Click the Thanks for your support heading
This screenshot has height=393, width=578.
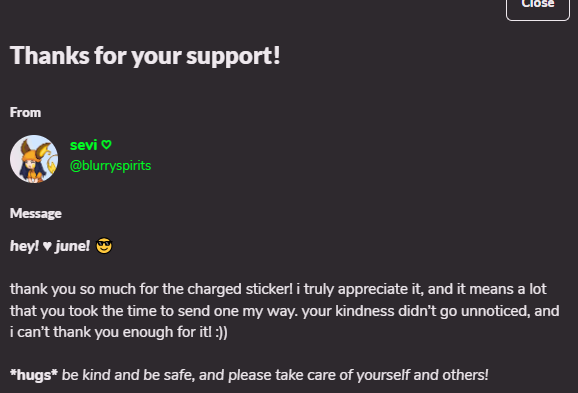(x=145, y=56)
